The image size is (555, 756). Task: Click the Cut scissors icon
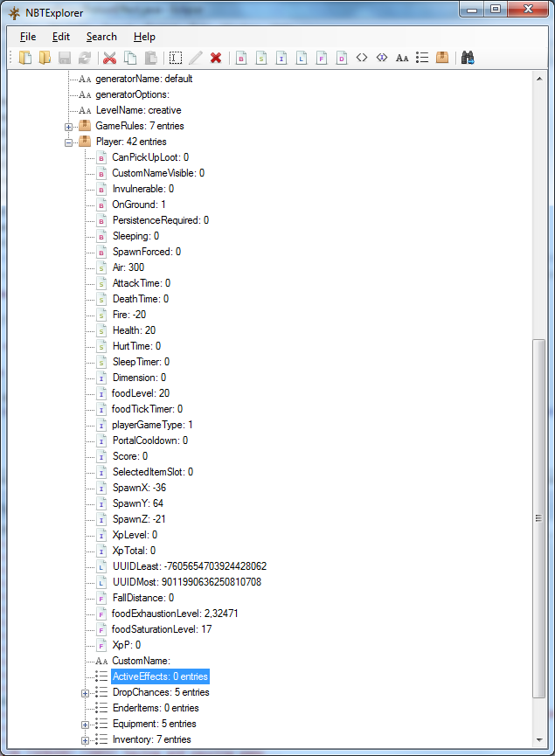pyautogui.click(x=110, y=58)
